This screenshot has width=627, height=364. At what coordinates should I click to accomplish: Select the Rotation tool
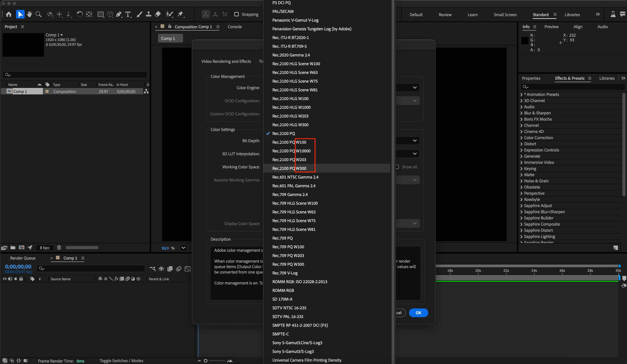coord(80,14)
